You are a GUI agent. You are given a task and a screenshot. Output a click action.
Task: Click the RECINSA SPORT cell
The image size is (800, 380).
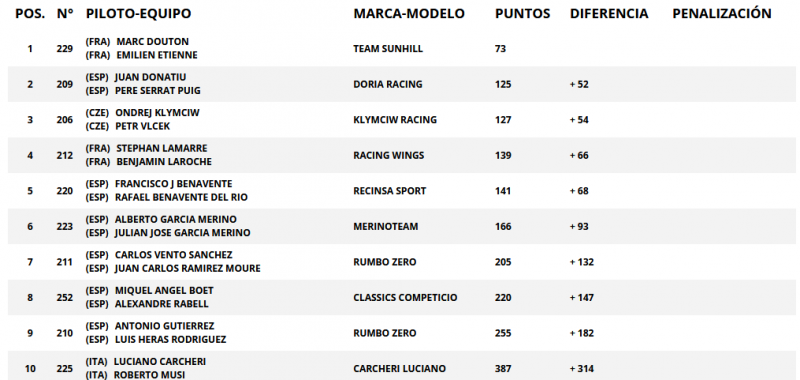[389, 191]
